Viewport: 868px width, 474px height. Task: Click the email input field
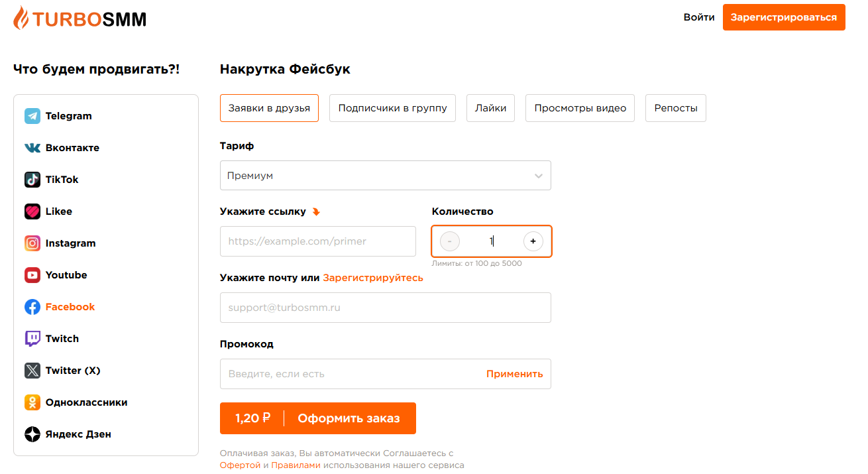(386, 308)
